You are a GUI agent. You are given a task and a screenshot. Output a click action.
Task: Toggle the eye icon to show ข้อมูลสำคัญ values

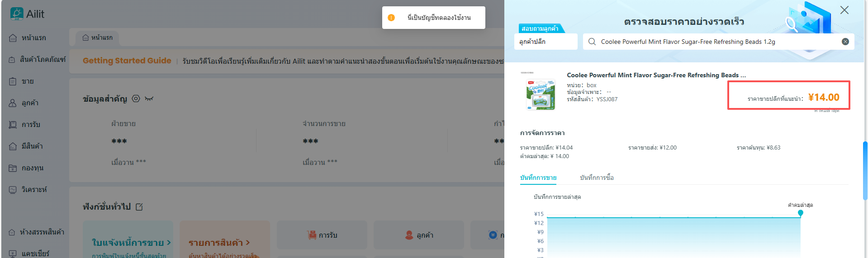[x=149, y=99]
